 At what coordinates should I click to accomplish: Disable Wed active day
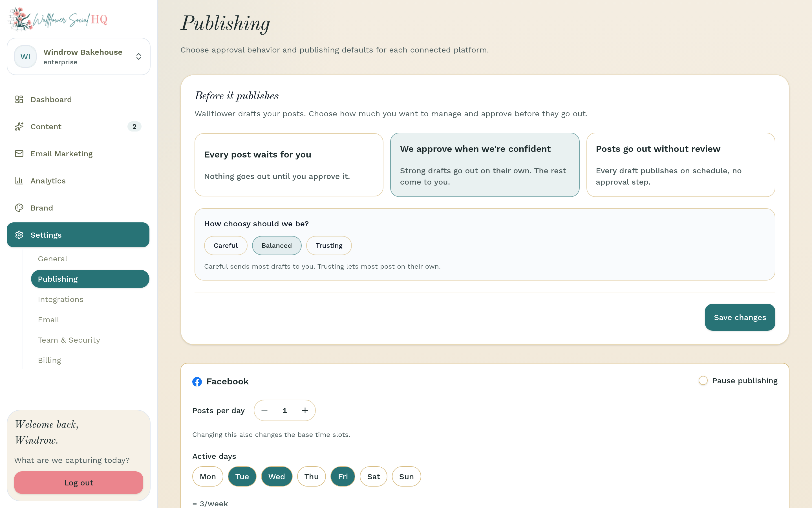pyautogui.click(x=277, y=476)
